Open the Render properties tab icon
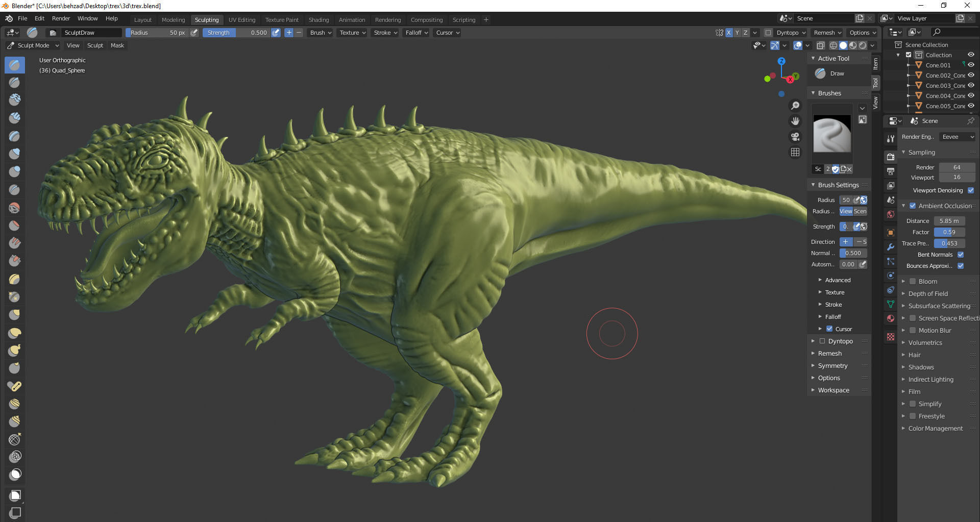Screen dimensions: 980x522 891,157
